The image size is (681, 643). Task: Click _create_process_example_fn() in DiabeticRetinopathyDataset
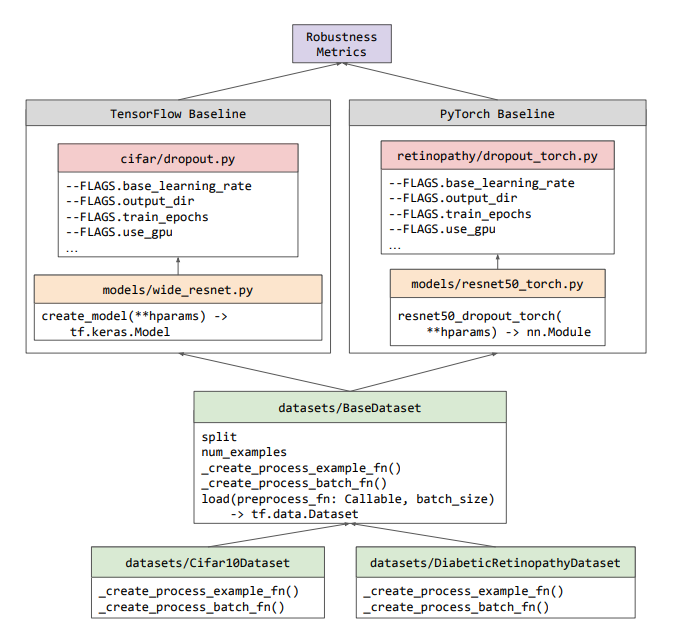(x=464, y=591)
